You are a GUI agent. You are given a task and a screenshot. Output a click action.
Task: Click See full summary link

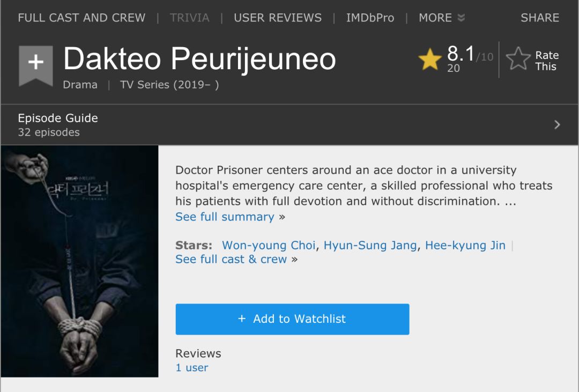(225, 217)
